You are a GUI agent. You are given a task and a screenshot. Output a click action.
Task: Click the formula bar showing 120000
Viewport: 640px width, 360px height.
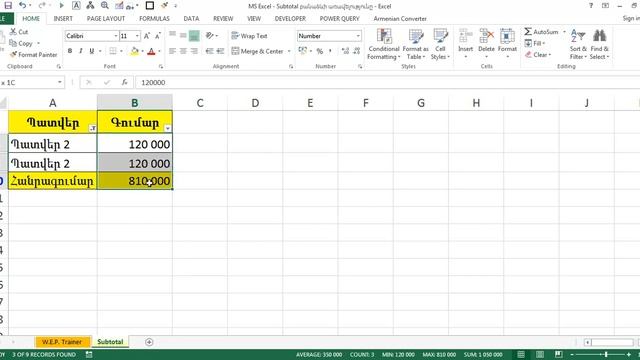388,82
